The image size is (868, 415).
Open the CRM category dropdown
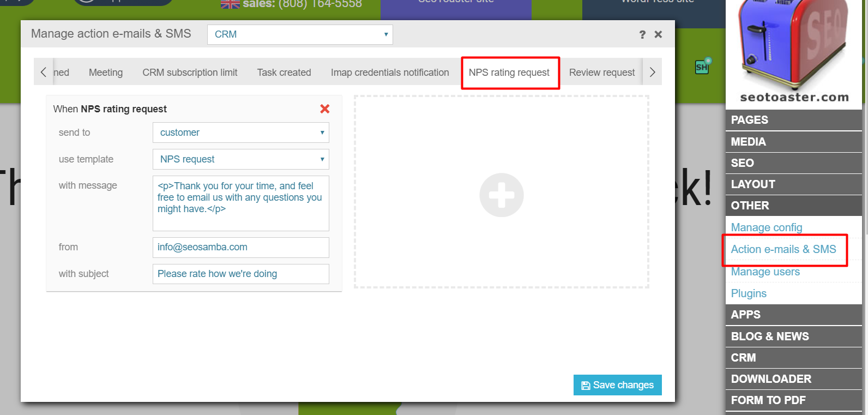[x=300, y=34]
